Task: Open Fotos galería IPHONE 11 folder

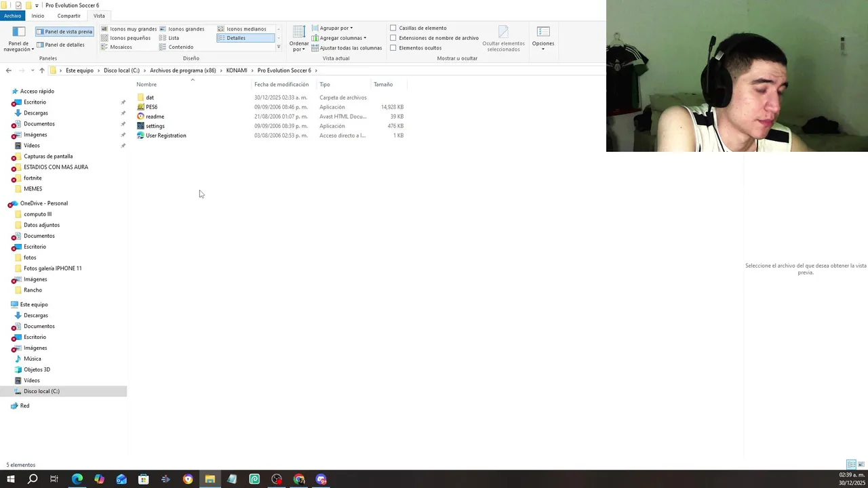Action: point(52,268)
